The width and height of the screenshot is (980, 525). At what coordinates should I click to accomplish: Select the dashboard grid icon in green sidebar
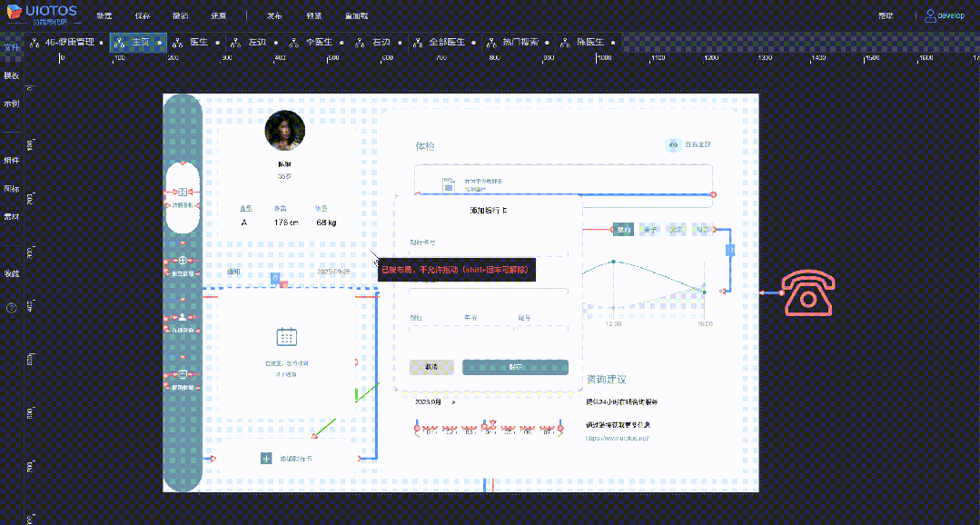pyautogui.click(x=183, y=192)
